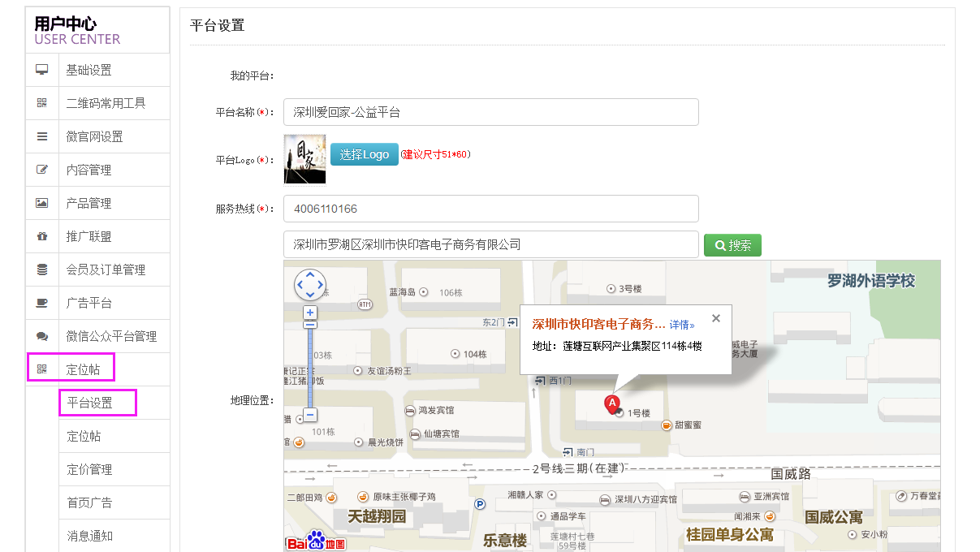
Task: Pan the map right with the arrow
Action: tap(320, 285)
